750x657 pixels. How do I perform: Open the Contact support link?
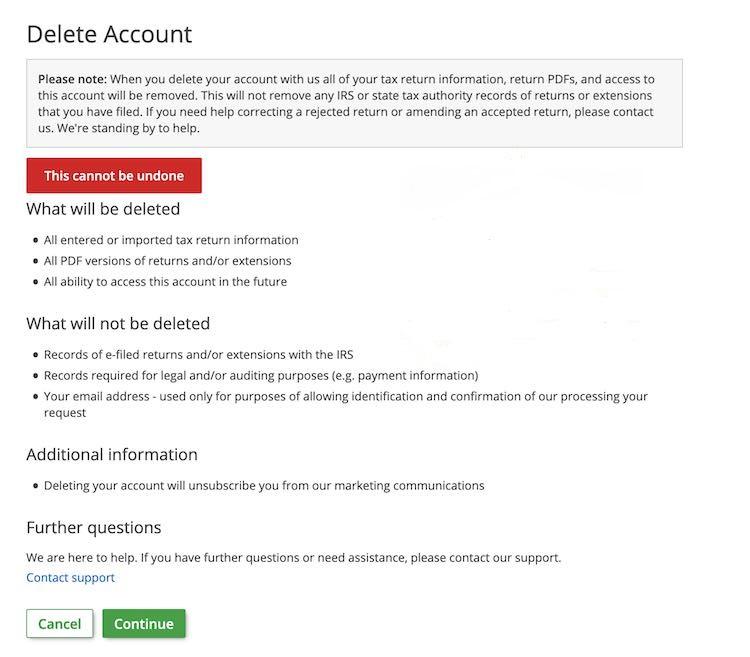(x=70, y=577)
